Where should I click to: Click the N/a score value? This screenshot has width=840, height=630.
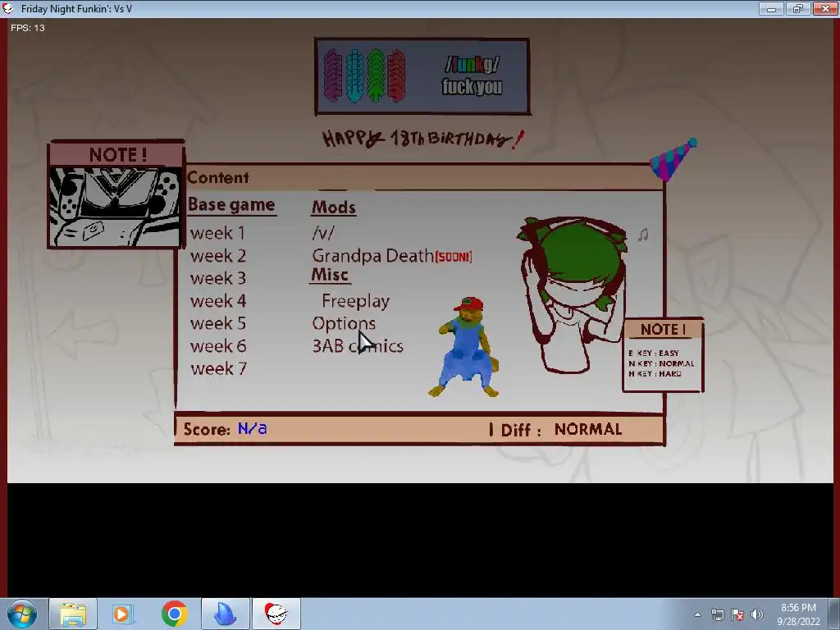pyautogui.click(x=253, y=428)
